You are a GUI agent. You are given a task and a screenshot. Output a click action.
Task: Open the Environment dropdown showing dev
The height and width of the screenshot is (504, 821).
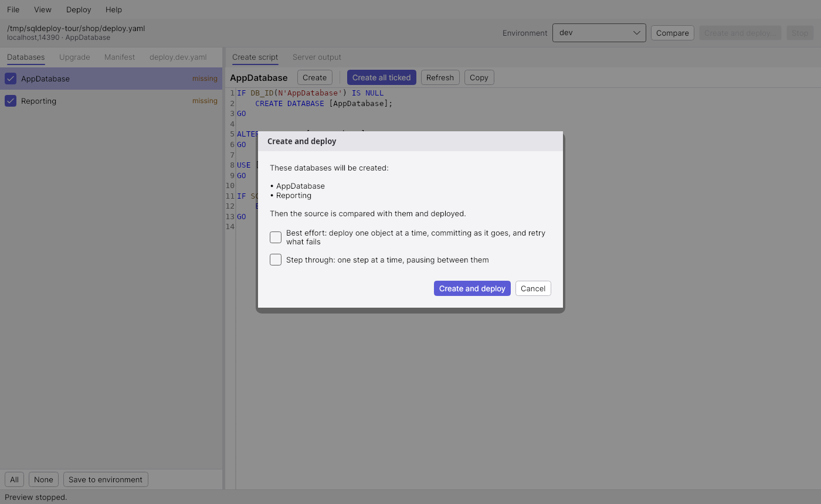pyautogui.click(x=599, y=33)
